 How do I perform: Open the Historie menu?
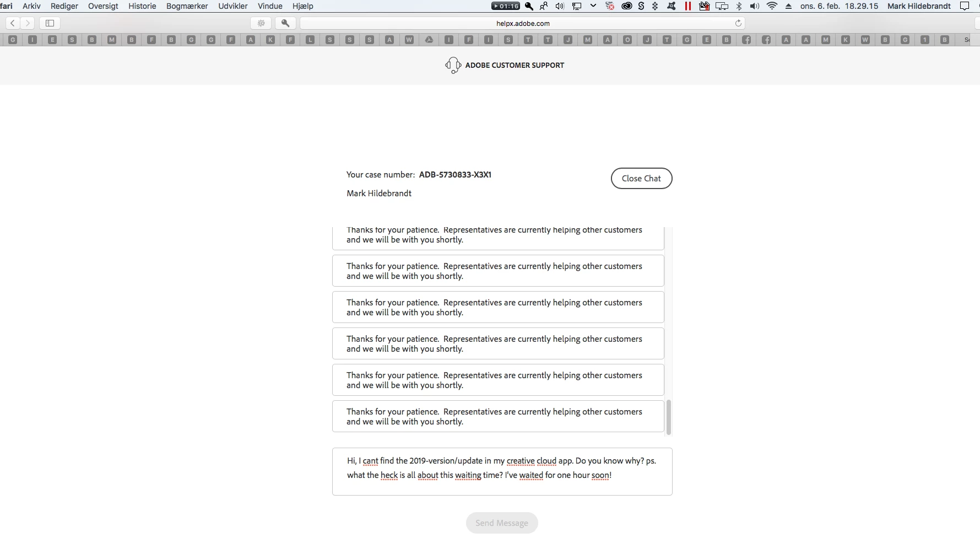[x=142, y=6]
